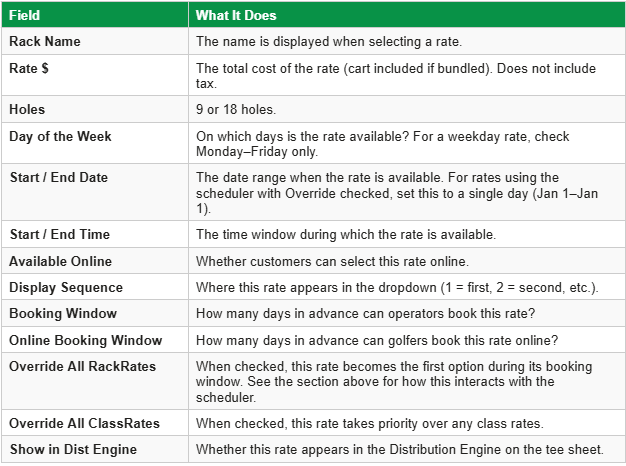Screen dimensions: 626x466
Task: Click the "Field" column header
Action: [26, 16]
